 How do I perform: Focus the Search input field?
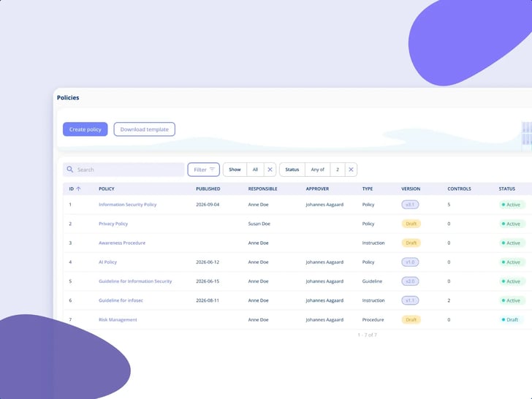[123, 170]
